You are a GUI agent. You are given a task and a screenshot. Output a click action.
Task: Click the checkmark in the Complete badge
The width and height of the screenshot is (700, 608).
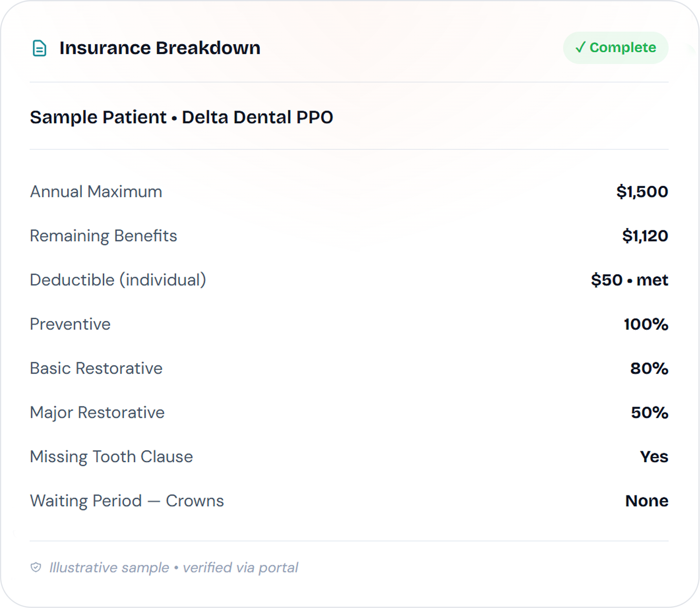click(x=581, y=48)
